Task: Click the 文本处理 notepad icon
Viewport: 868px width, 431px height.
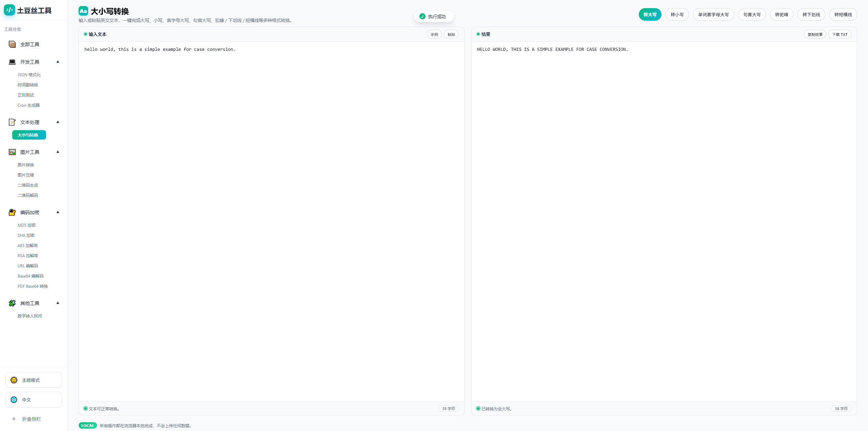Action: [x=12, y=122]
